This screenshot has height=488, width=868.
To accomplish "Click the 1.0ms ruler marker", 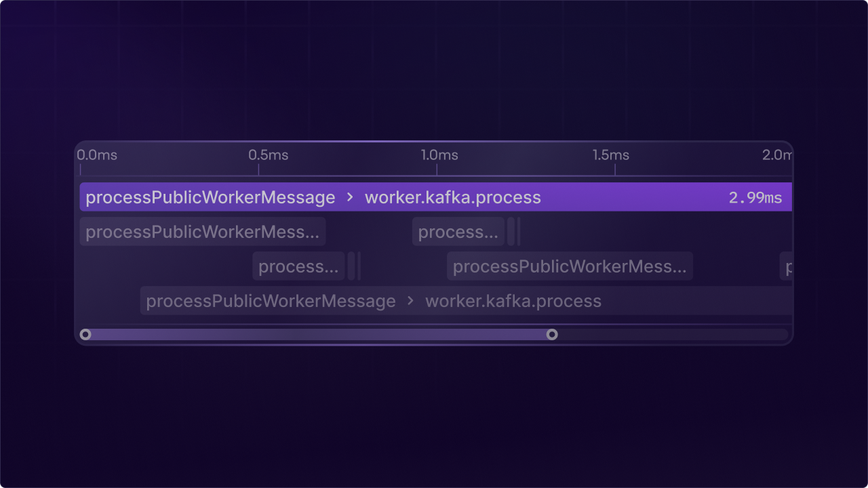I will click(x=439, y=155).
